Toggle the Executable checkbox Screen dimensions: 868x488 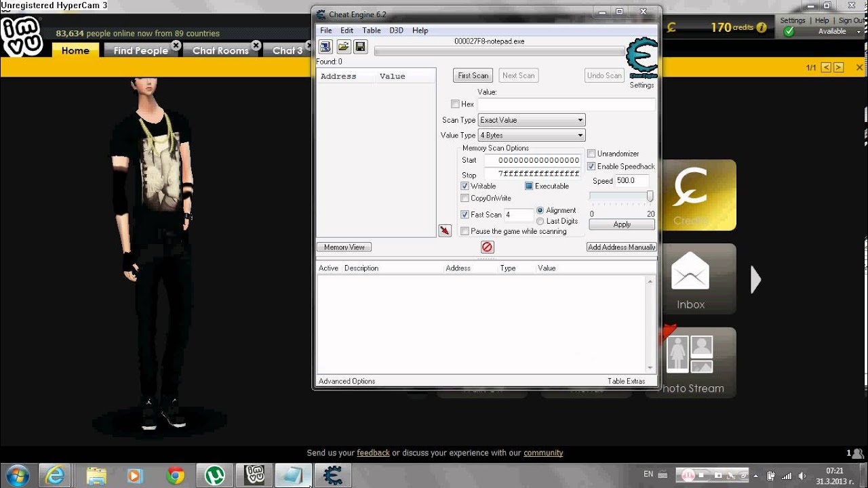point(529,186)
